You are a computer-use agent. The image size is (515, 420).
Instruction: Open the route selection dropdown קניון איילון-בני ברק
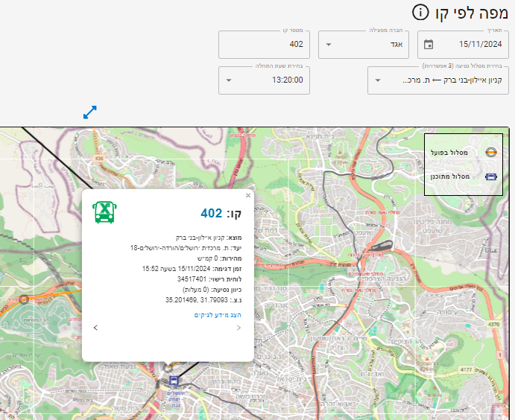click(438, 80)
